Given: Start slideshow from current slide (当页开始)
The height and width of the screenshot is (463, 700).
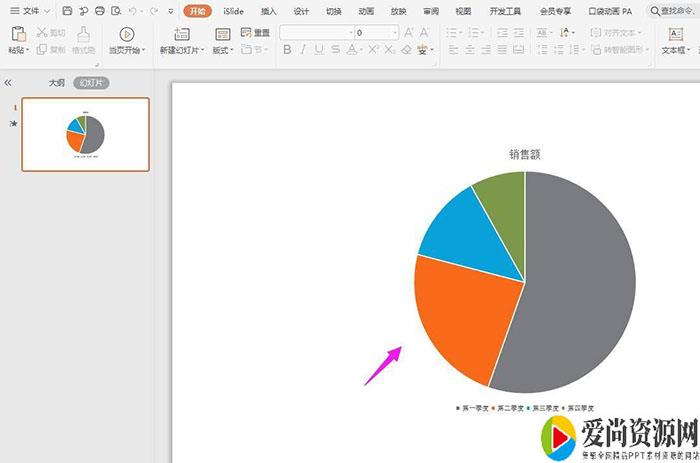Looking at the screenshot, I should pyautogui.click(x=127, y=34).
